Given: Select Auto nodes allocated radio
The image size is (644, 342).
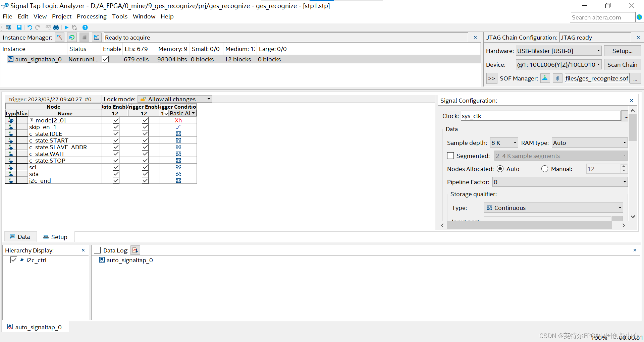Looking at the screenshot, I should (500, 169).
